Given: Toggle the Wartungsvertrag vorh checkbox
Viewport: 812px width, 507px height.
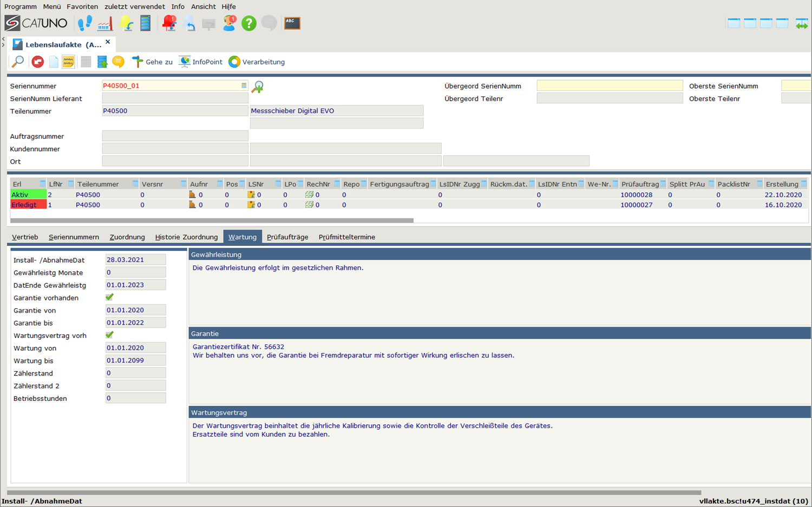Looking at the screenshot, I should coord(110,335).
